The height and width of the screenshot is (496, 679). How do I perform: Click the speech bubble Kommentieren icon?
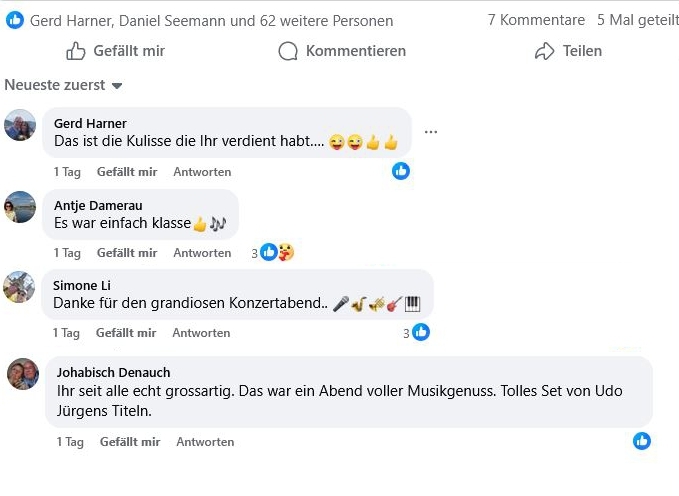tap(288, 51)
